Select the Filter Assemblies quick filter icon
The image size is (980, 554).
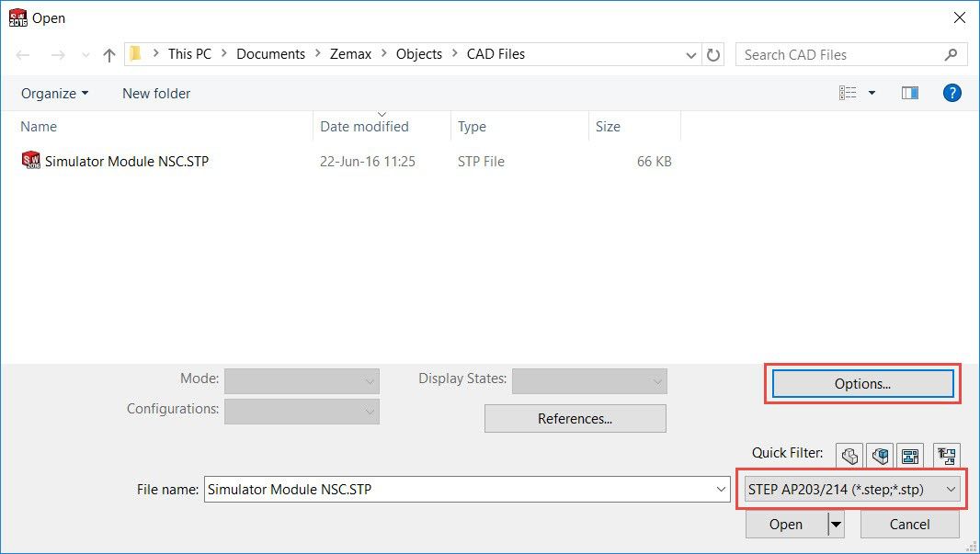point(880,455)
